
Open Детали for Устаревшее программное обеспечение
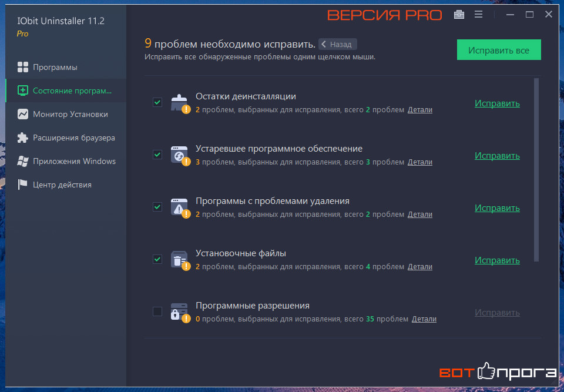pos(419,162)
